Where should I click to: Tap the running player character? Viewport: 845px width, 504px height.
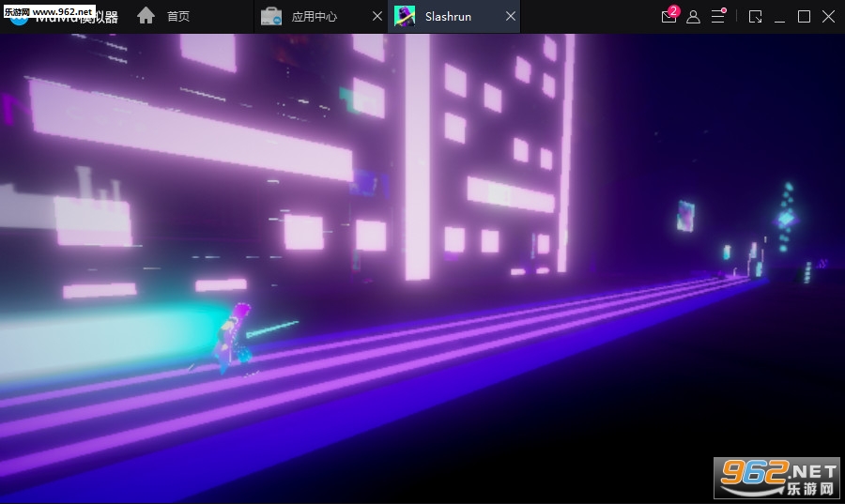(231, 340)
